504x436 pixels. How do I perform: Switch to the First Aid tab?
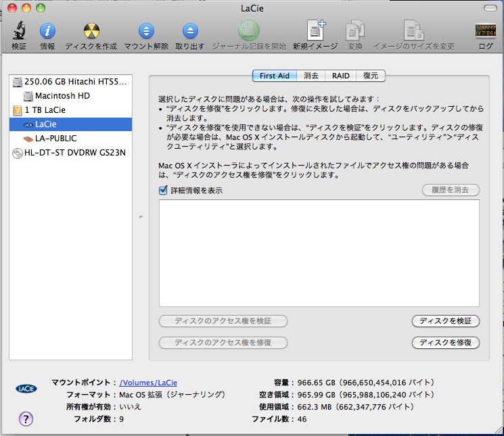[275, 76]
